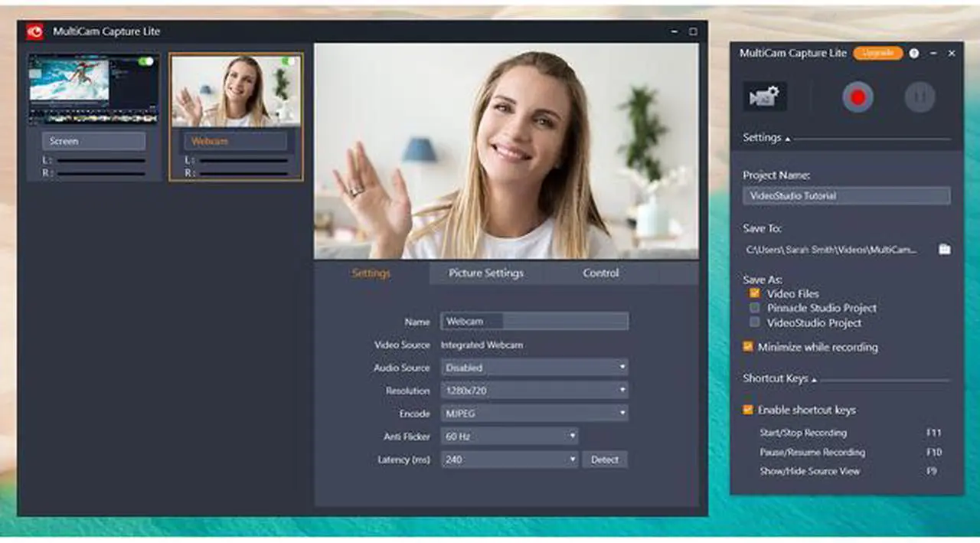Toggle the Webcam source on/off switch

click(289, 61)
